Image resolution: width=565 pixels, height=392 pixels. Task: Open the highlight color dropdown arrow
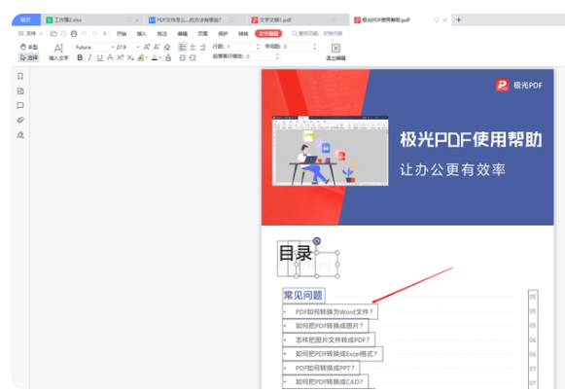(x=147, y=58)
